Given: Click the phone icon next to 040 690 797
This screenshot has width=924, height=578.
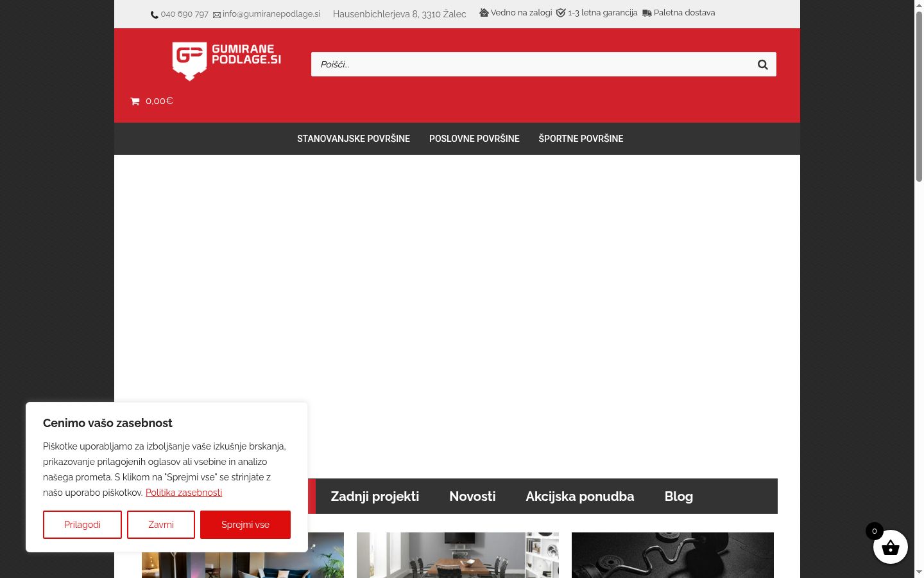Looking at the screenshot, I should coord(154,15).
